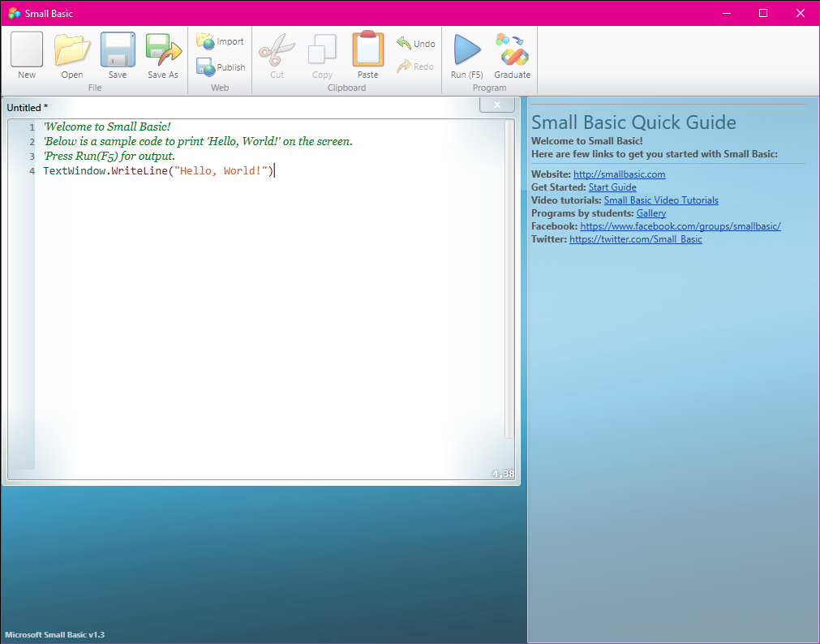
Task: Follow Small Basic on Twitter
Action: coord(636,238)
